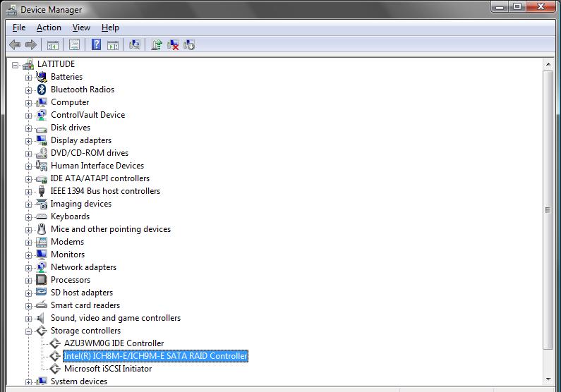561x392 pixels.
Task: Click the Properties toolbar icon
Action: pos(74,44)
